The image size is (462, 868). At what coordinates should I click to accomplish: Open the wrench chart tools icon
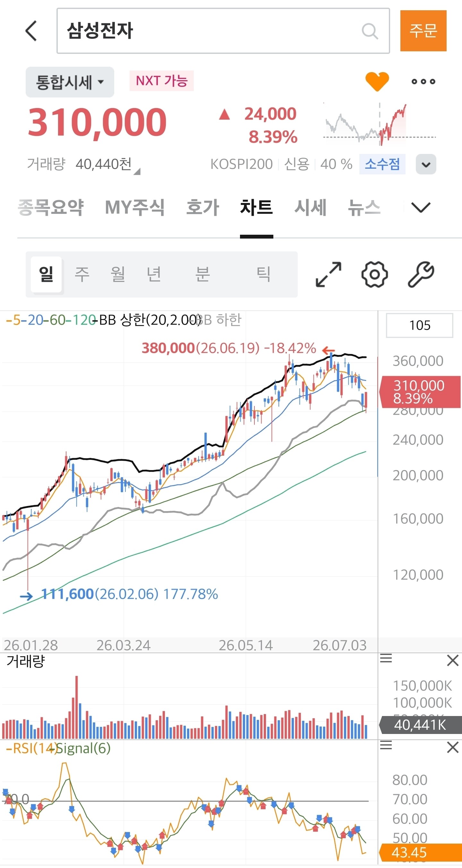[x=421, y=274]
